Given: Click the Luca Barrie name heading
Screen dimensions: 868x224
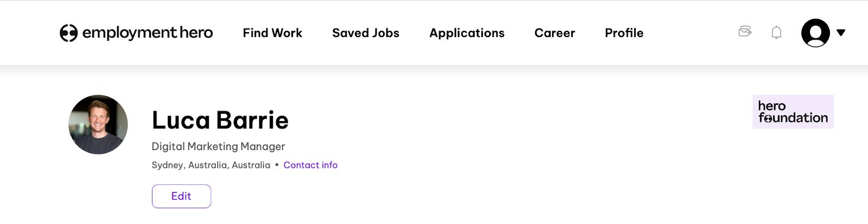Looking at the screenshot, I should click(x=220, y=120).
